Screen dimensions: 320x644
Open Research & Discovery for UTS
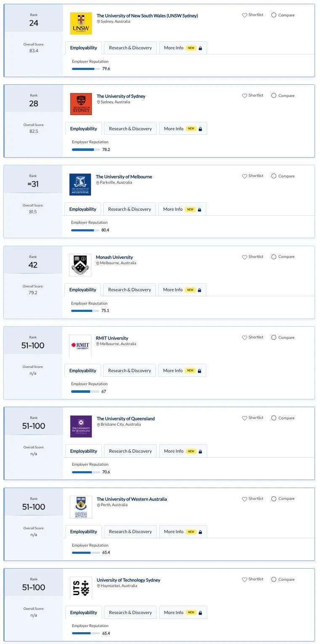click(x=130, y=612)
